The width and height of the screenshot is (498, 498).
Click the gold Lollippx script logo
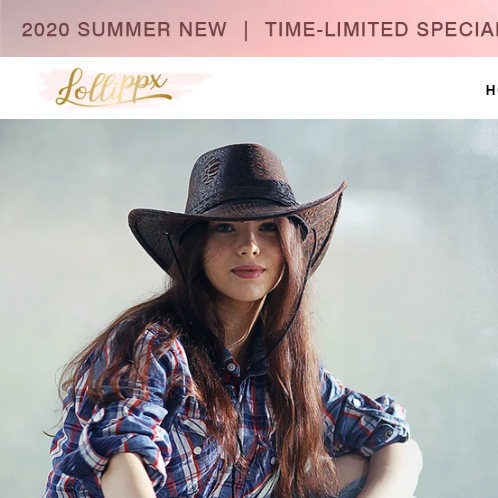tap(113, 87)
